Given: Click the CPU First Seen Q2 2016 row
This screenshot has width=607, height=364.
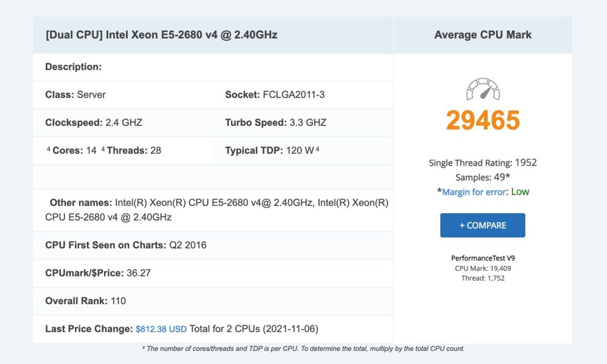Looking at the screenshot, I should click(x=125, y=245).
